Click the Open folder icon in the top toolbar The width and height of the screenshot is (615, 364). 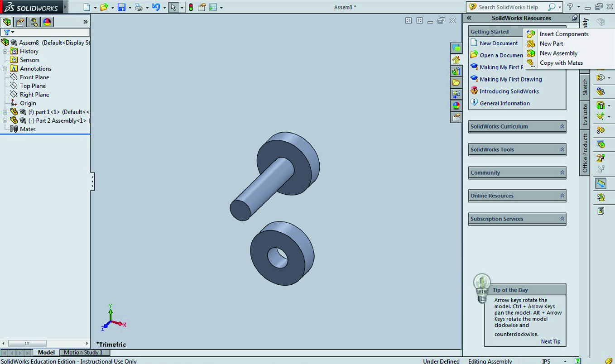tap(104, 7)
